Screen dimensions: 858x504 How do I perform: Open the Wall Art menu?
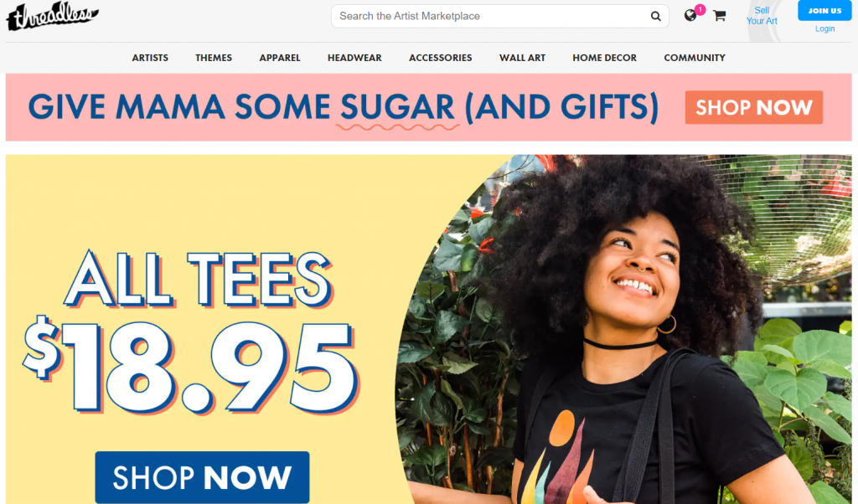click(x=523, y=58)
